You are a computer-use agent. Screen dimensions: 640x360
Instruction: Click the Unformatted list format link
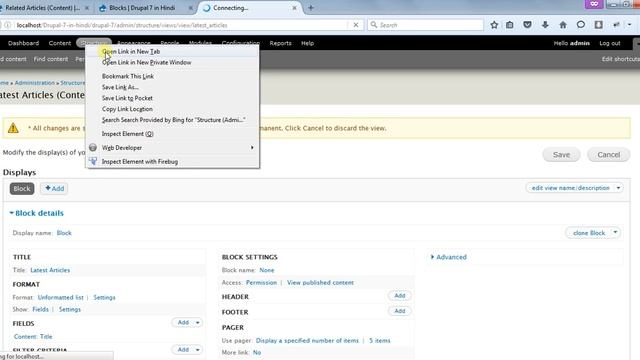point(60,297)
